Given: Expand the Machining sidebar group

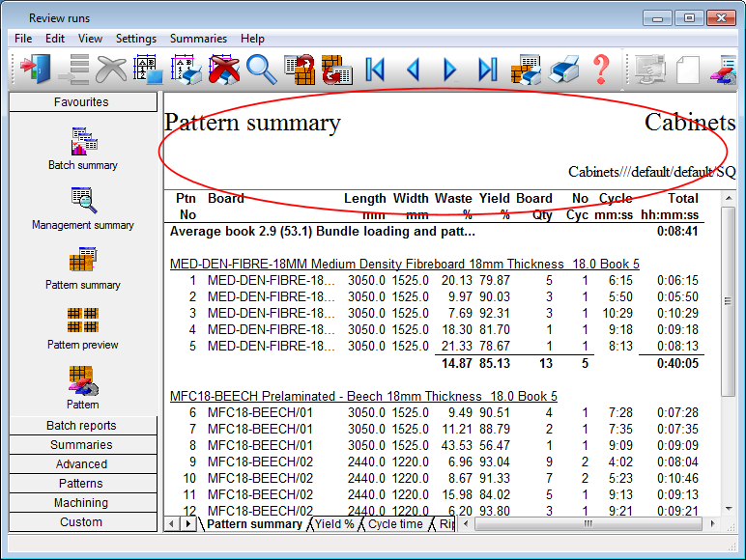Looking at the screenshot, I should tap(83, 502).
